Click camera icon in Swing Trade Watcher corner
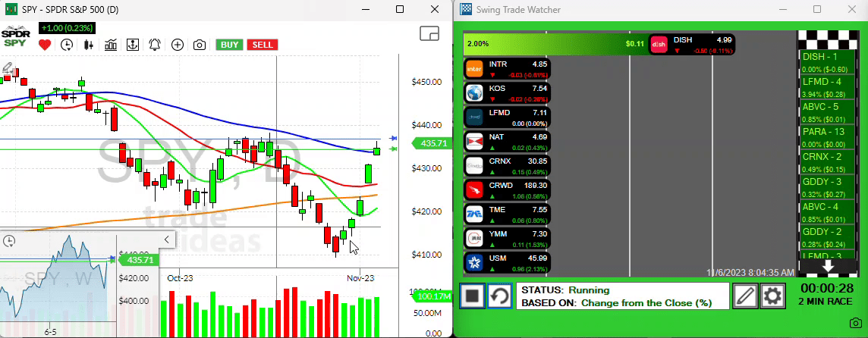The width and height of the screenshot is (868, 338). pyautogui.click(x=855, y=323)
